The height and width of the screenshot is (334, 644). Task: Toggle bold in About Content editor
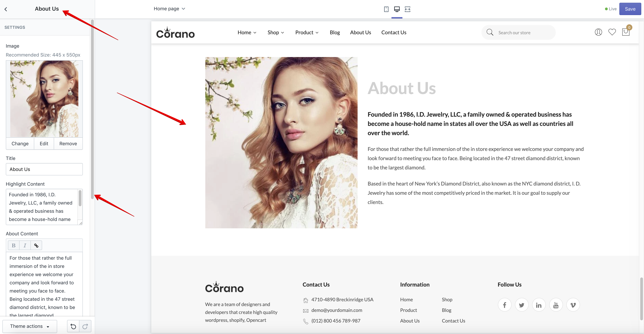(x=14, y=245)
